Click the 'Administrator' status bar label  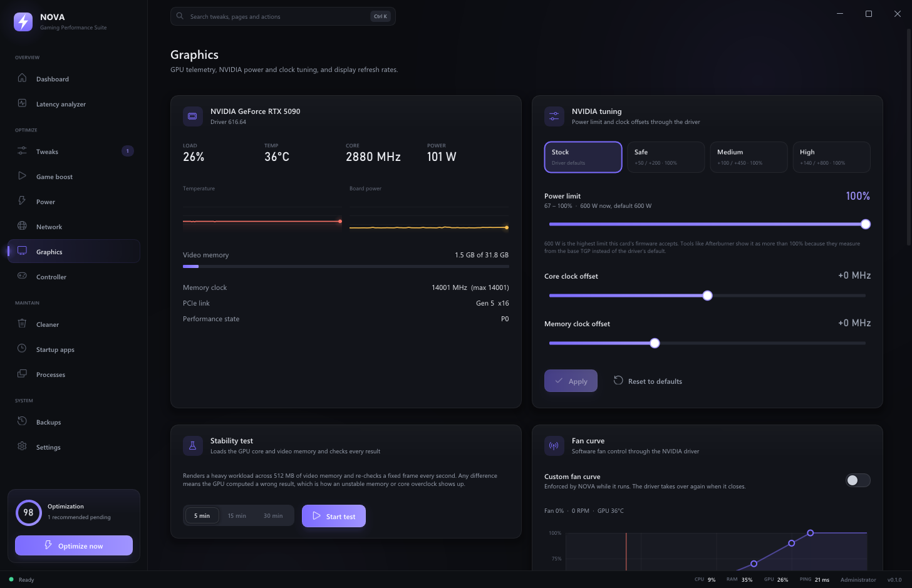(x=858, y=579)
